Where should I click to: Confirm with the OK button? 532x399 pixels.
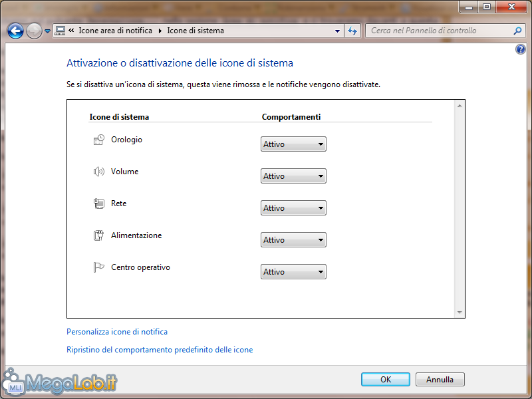386,379
